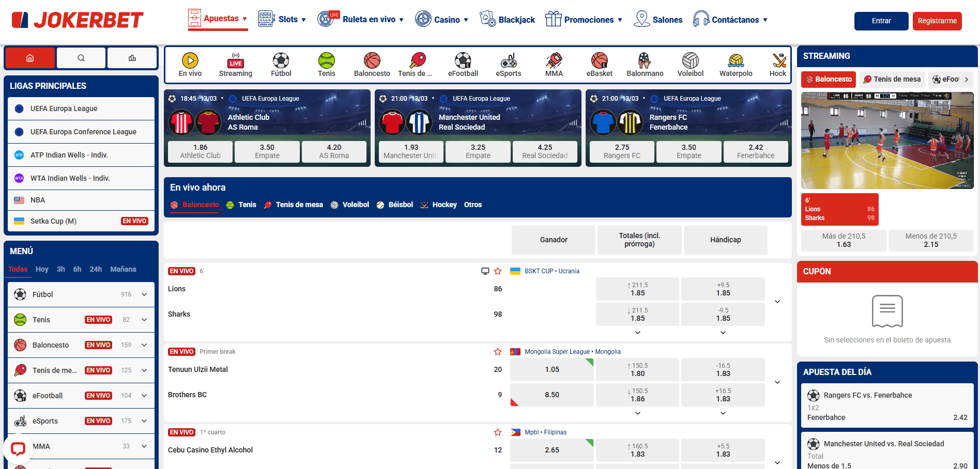Screen dimensions: 980x469
Task: Bet 3.50 Empate in Rangers FC match
Action: (x=688, y=151)
